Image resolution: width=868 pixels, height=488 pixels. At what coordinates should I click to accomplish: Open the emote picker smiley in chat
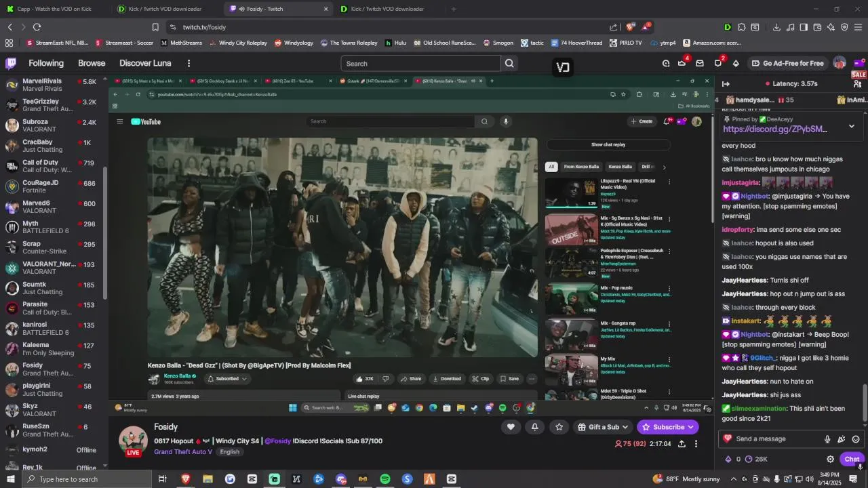[856, 439]
